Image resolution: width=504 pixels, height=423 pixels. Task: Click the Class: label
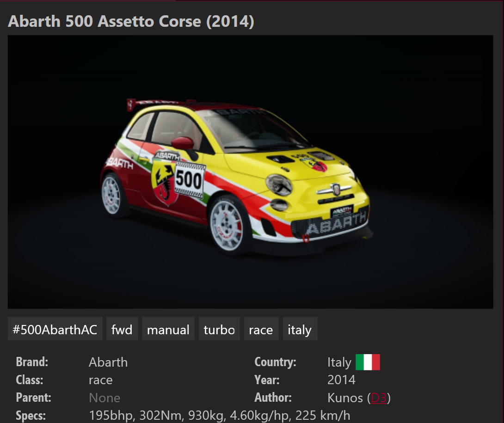(x=30, y=380)
